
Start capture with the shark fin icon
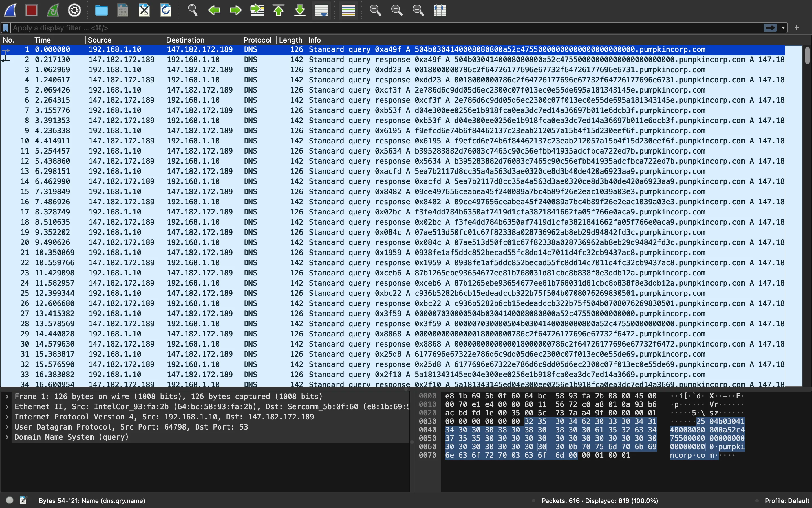pos(10,10)
